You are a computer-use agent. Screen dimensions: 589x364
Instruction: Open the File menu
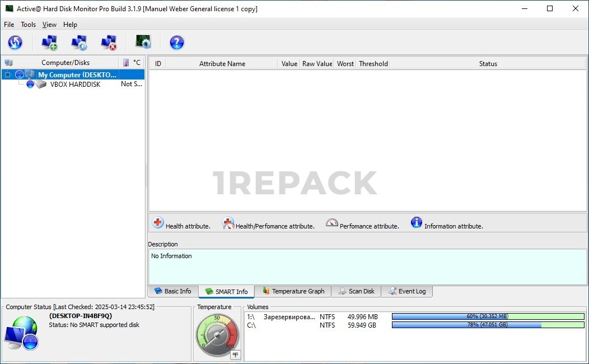click(9, 25)
